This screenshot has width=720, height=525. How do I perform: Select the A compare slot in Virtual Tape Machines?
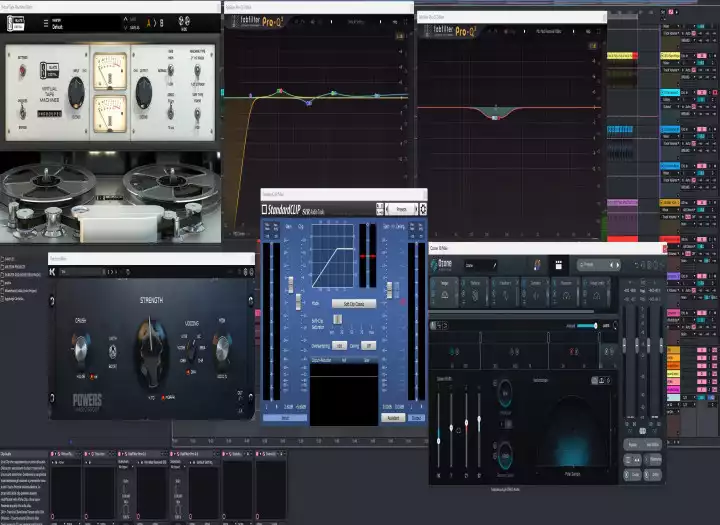tap(148, 23)
